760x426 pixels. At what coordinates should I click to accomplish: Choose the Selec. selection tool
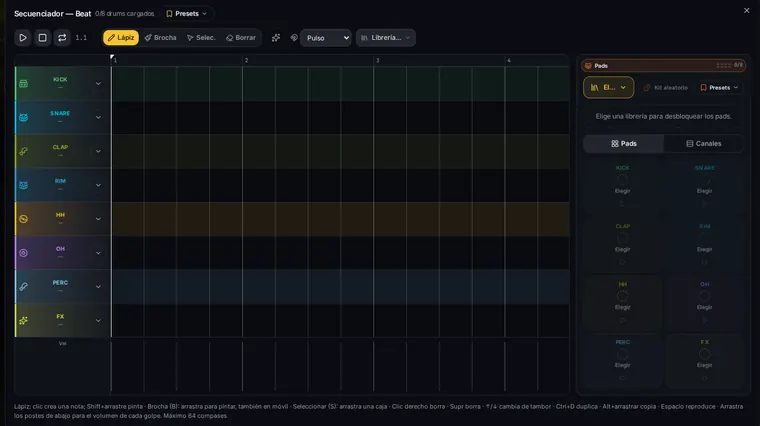pos(201,38)
